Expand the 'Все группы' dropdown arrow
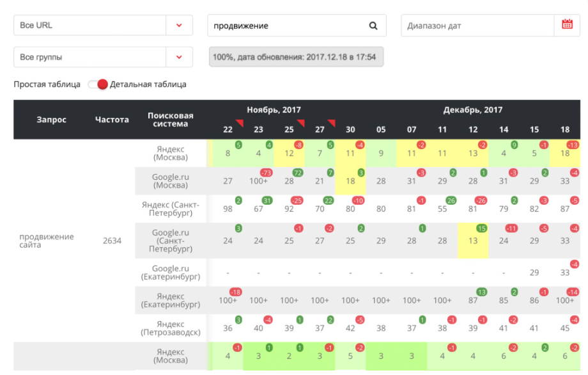 point(179,57)
